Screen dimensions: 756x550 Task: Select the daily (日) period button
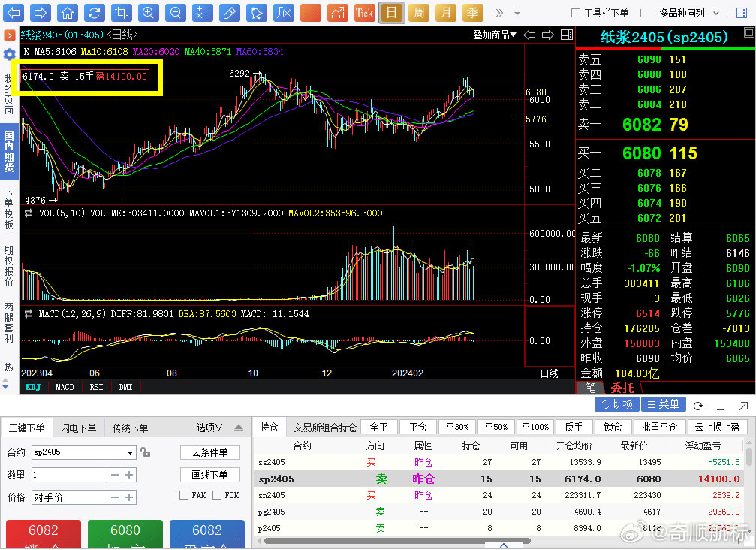point(391,13)
